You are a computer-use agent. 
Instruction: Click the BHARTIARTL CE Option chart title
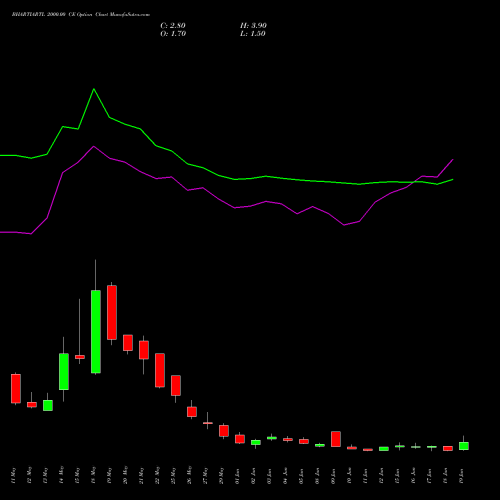81,15
